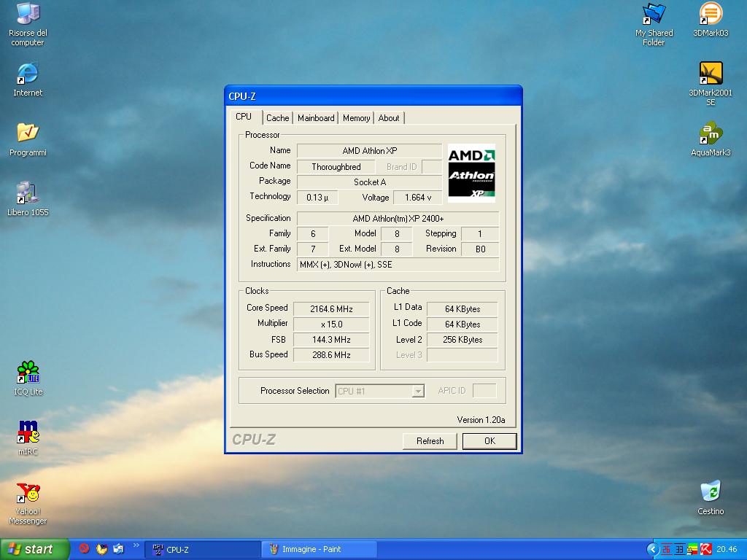Click the red prohibition-sign Quick Launch icon

coord(85,548)
